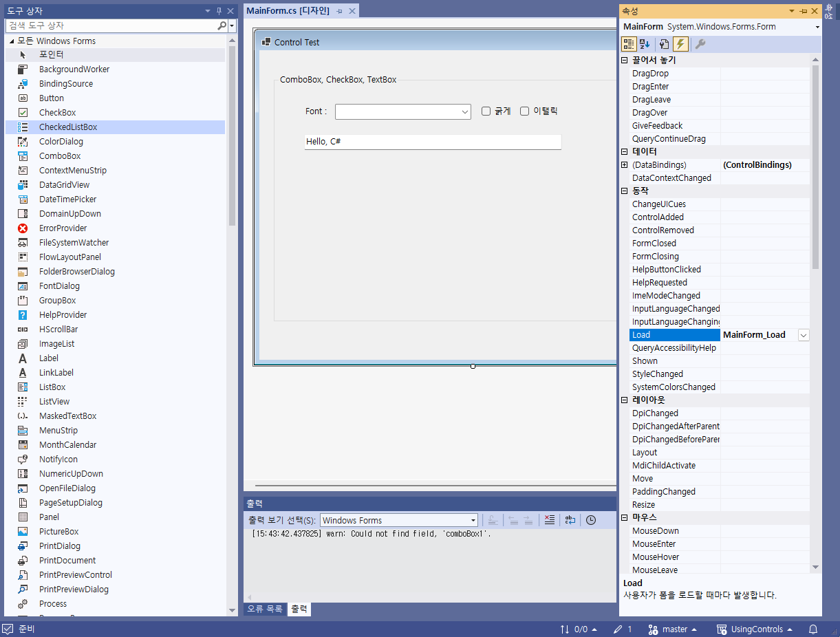The height and width of the screenshot is (637, 840).
Task: Sort properties alphabetically
Action: click(x=645, y=44)
